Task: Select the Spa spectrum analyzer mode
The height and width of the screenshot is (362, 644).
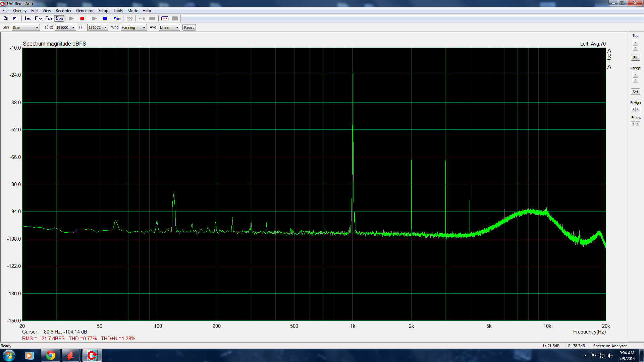Action: 59,18
